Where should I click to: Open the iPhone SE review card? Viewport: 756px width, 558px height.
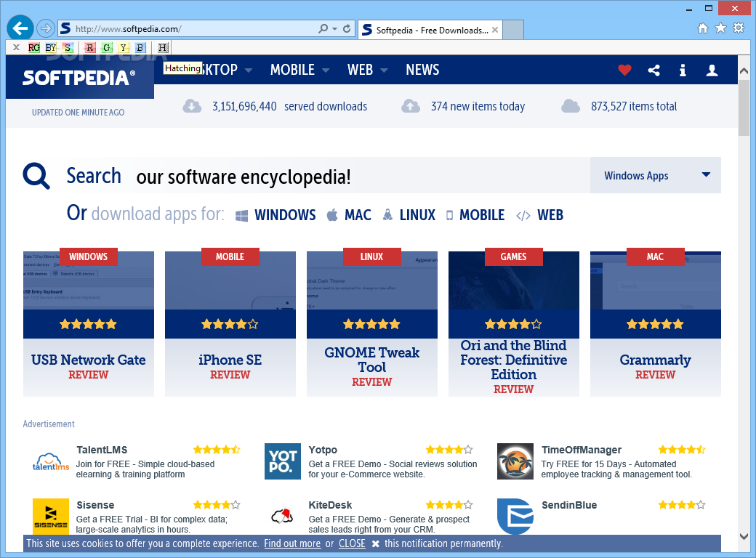click(x=230, y=324)
